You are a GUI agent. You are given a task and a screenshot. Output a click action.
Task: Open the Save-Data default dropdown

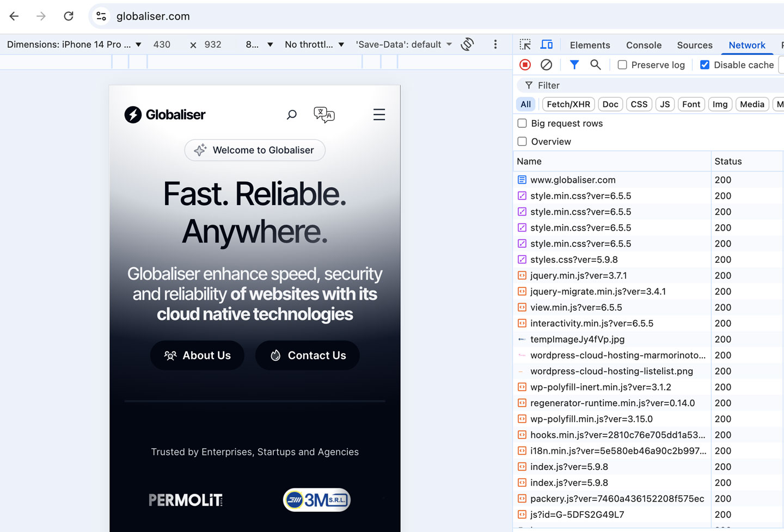(403, 45)
